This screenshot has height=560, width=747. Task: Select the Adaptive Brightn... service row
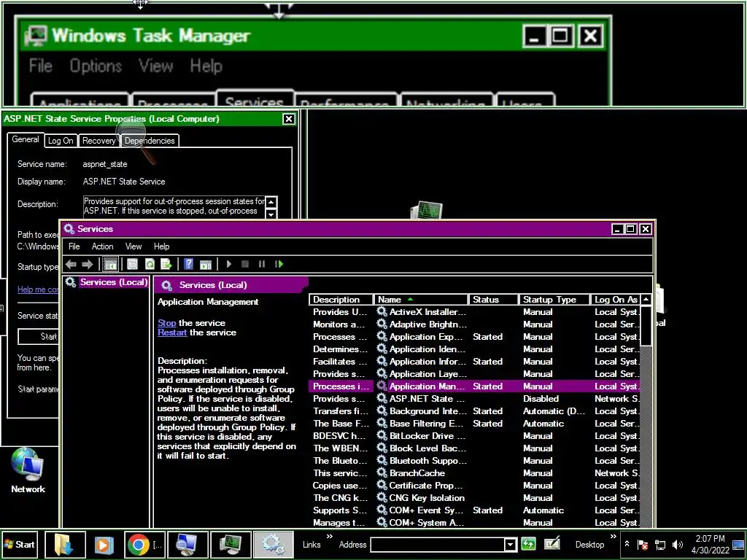pyautogui.click(x=474, y=324)
